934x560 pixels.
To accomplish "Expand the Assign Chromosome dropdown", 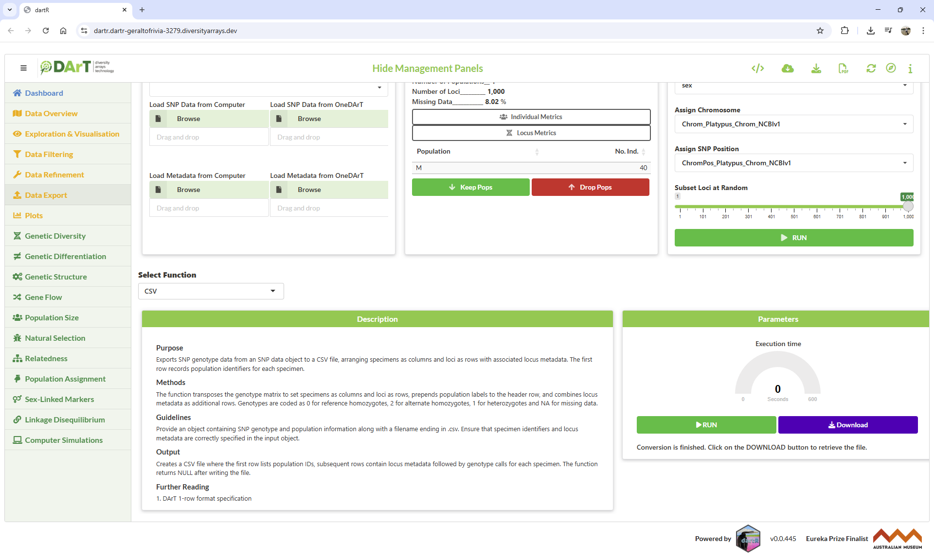I will tap(793, 124).
